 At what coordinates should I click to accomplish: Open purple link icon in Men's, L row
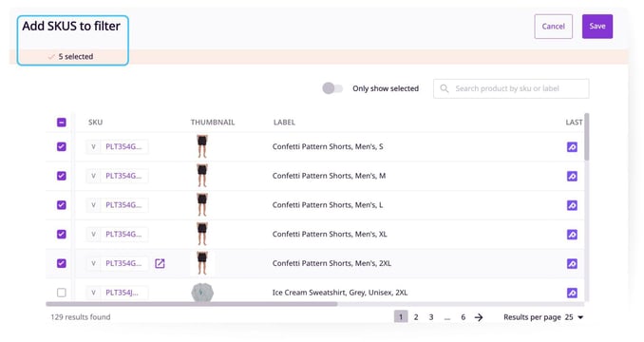[x=572, y=205]
